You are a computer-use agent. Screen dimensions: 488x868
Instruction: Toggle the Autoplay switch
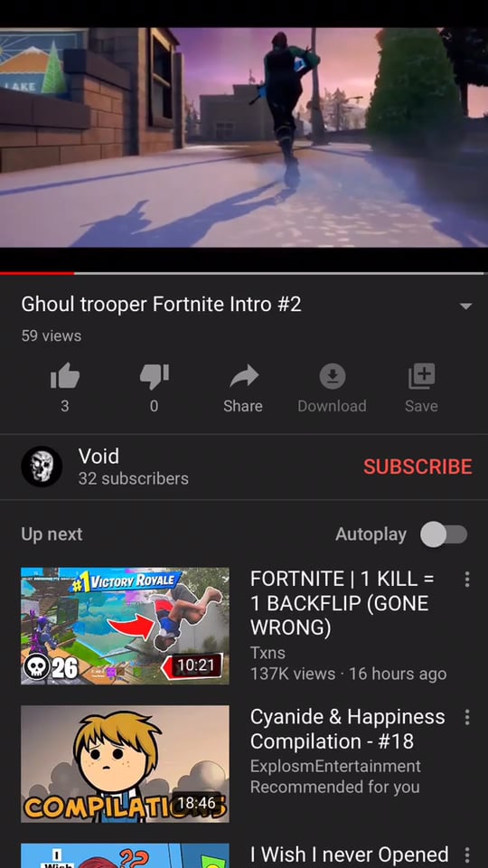coord(444,534)
